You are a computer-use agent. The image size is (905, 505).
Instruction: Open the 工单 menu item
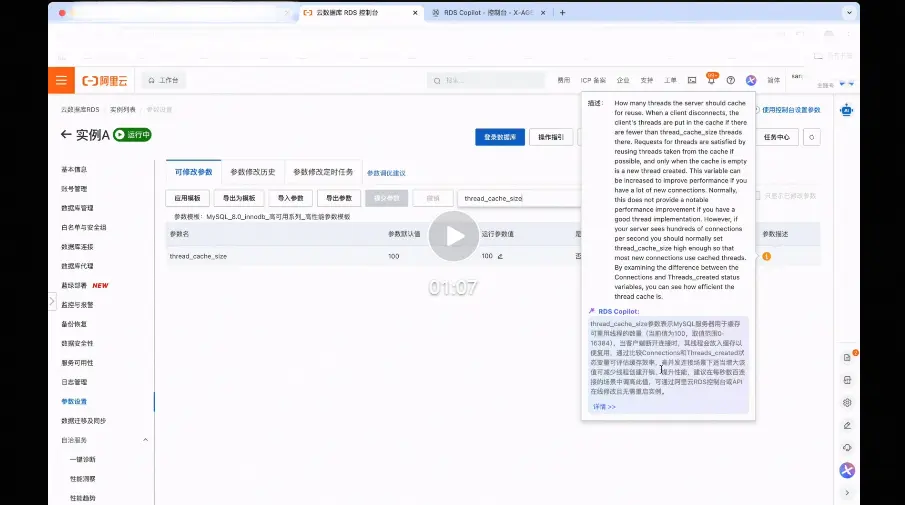coord(670,80)
